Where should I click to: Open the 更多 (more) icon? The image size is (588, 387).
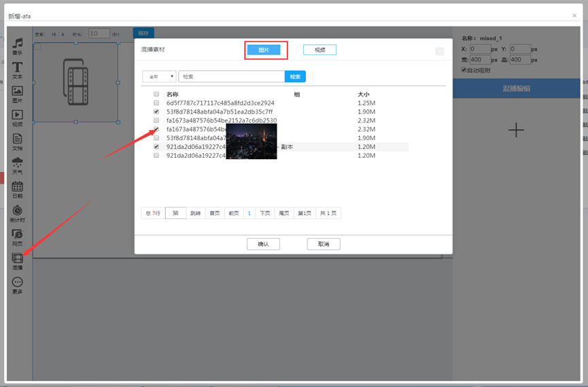[18, 282]
